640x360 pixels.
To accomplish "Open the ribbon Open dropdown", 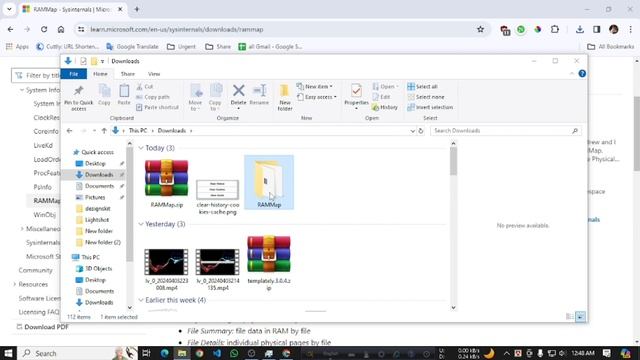I will [385, 87].
